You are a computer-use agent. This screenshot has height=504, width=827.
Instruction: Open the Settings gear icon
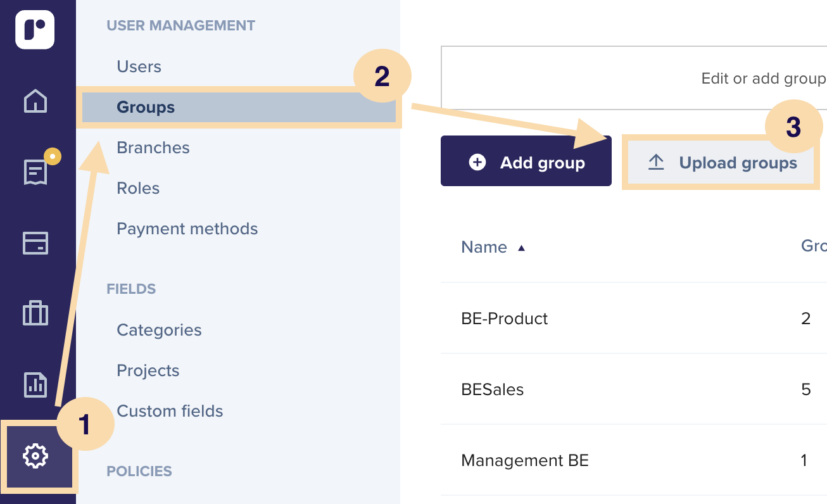coord(35,455)
